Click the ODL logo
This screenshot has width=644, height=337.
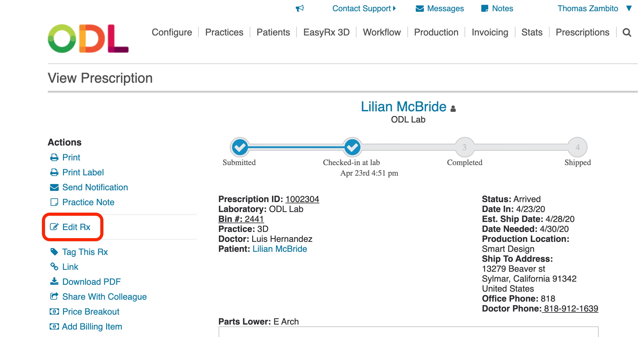pyautogui.click(x=88, y=39)
